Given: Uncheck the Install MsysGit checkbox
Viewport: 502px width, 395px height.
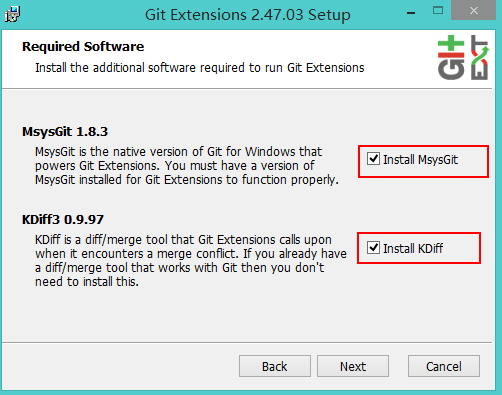Looking at the screenshot, I should pyautogui.click(x=373, y=159).
